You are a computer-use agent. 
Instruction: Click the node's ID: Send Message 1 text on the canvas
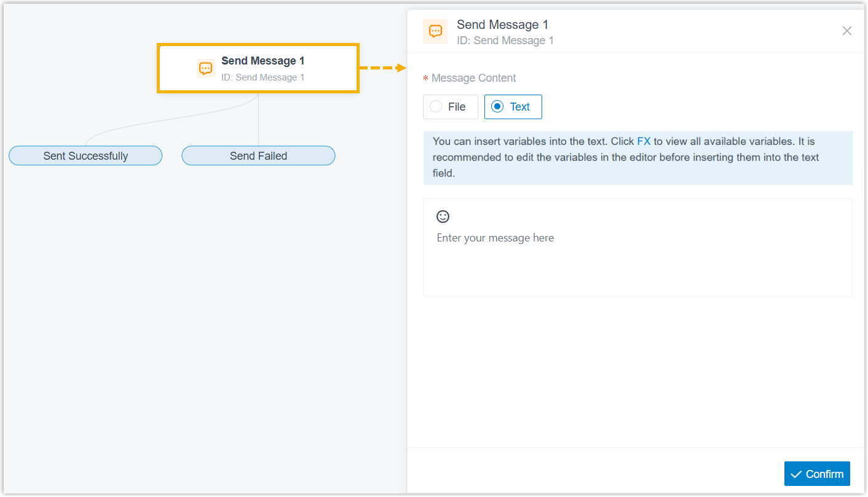click(262, 77)
